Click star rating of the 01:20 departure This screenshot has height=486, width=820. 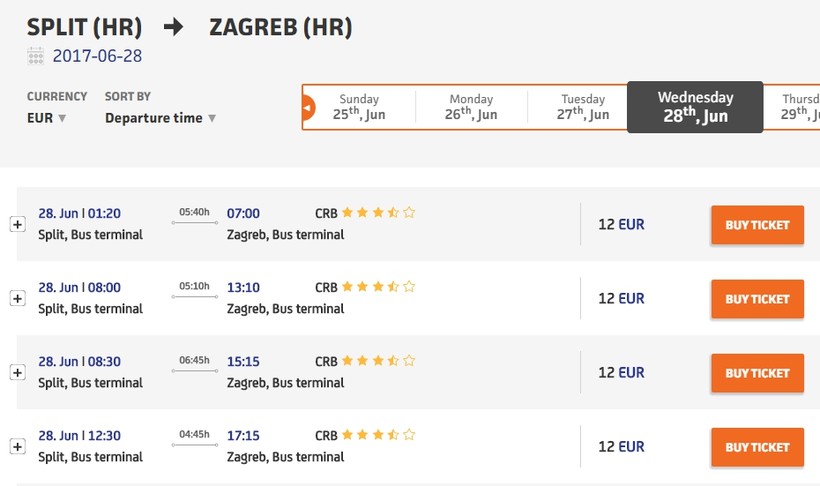pos(378,213)
